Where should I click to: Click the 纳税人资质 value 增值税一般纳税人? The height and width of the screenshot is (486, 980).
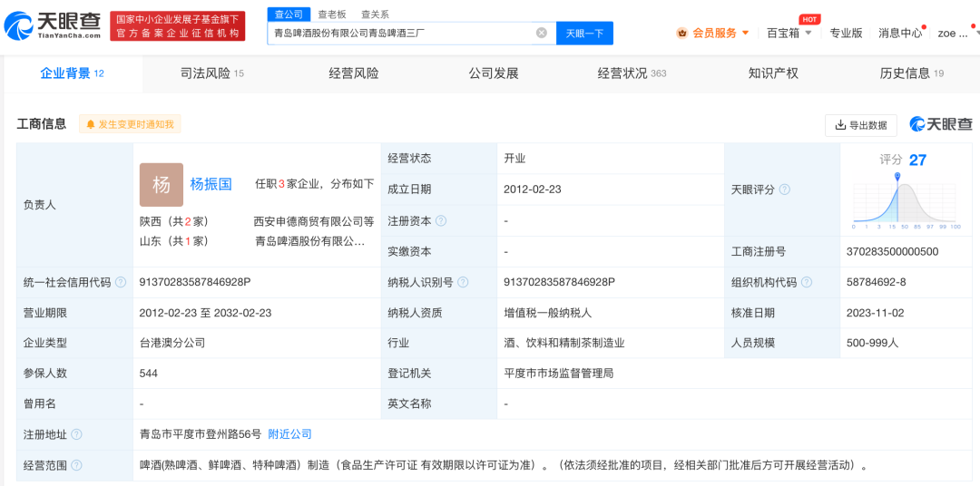(x=547, y=313)
